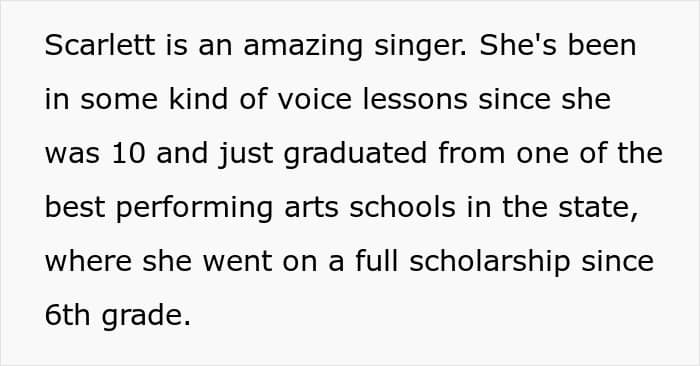The image size is (700, 366).
Task: Click the word 'kind' in second line
Action: pyautogui.click(x=198, y=100)
